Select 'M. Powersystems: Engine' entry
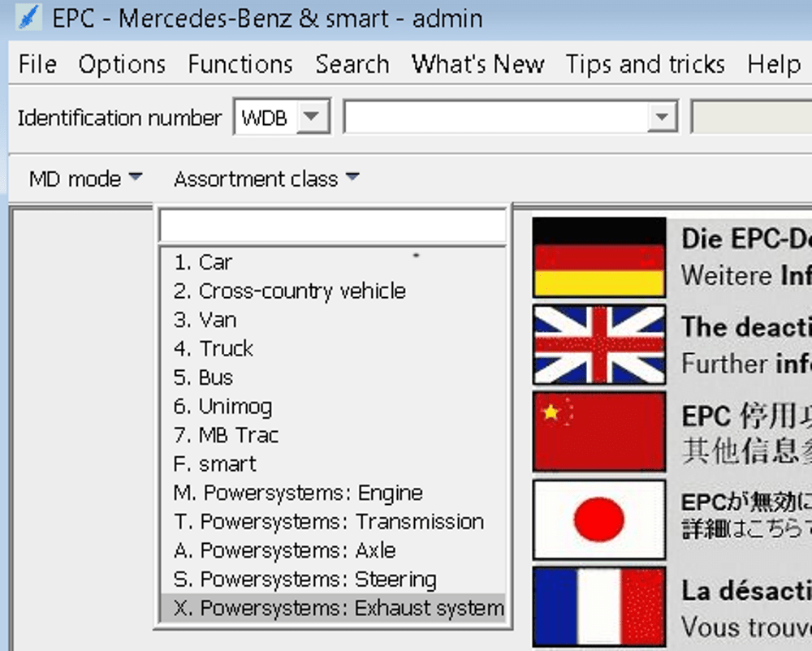812x651 pixels. [x=332, y=493]
